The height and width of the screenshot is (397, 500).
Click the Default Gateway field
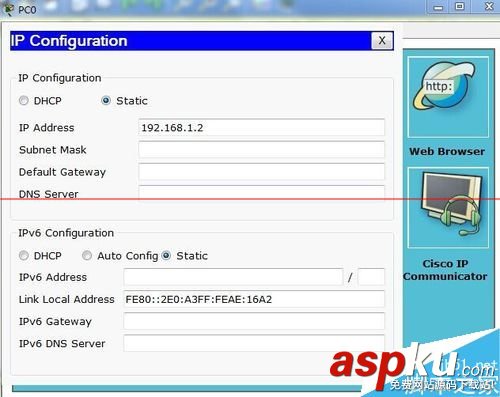(x=262, y=172)
